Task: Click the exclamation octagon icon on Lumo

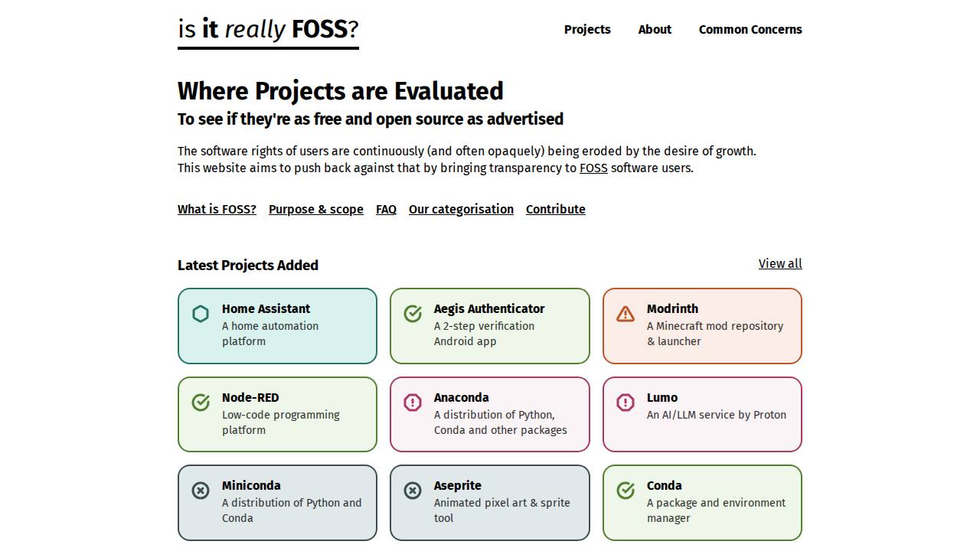Action: [626, 403]
